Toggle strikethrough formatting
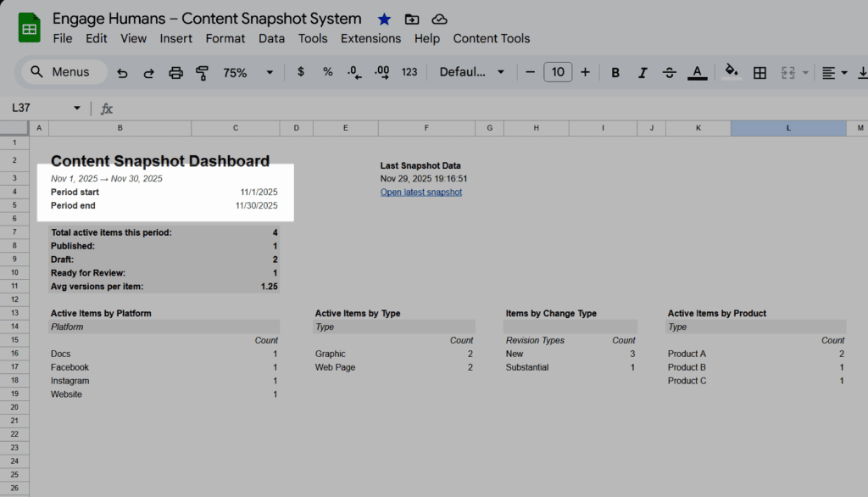The width and height of the screenshot is (868, 497). [669, 73]
